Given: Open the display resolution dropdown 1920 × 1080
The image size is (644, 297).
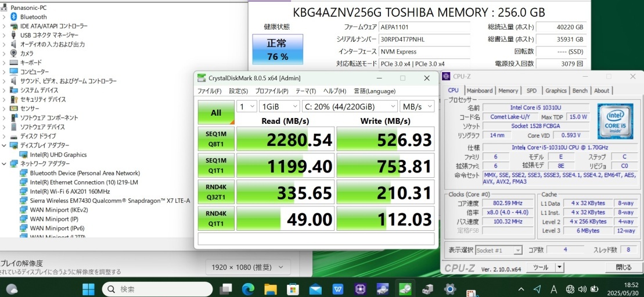Looking at the screenshot, I should (247, 267).
